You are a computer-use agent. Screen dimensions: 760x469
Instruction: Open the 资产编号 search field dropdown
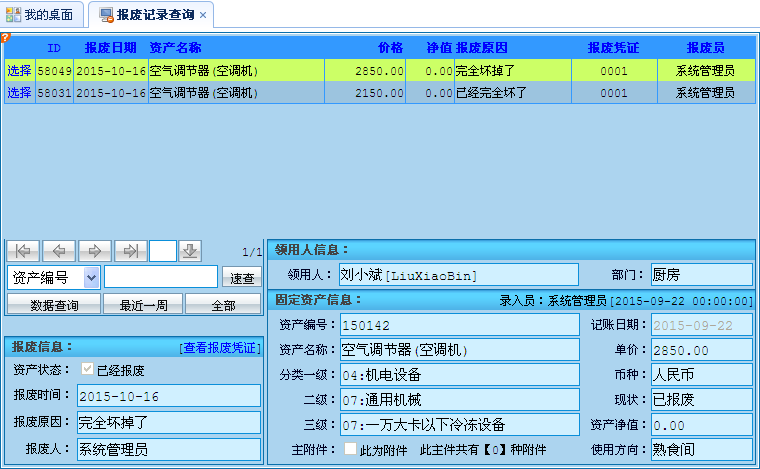[92, 277]
